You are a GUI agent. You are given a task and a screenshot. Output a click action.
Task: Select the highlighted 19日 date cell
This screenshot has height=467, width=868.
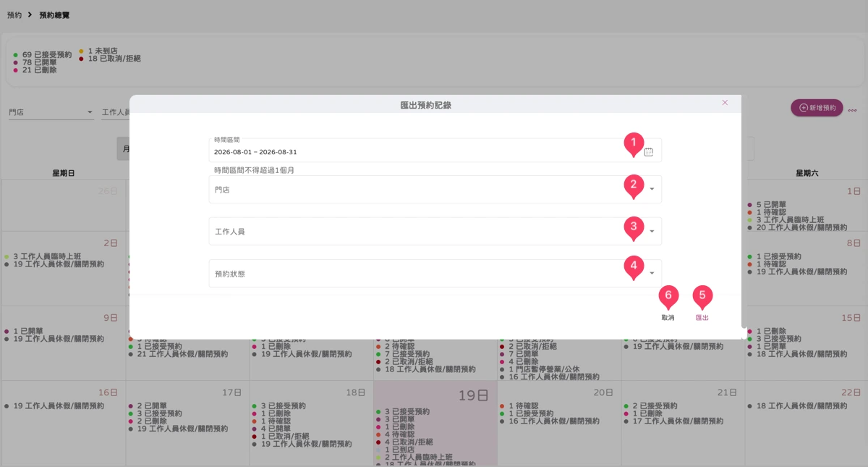click(x=435, y=424)
